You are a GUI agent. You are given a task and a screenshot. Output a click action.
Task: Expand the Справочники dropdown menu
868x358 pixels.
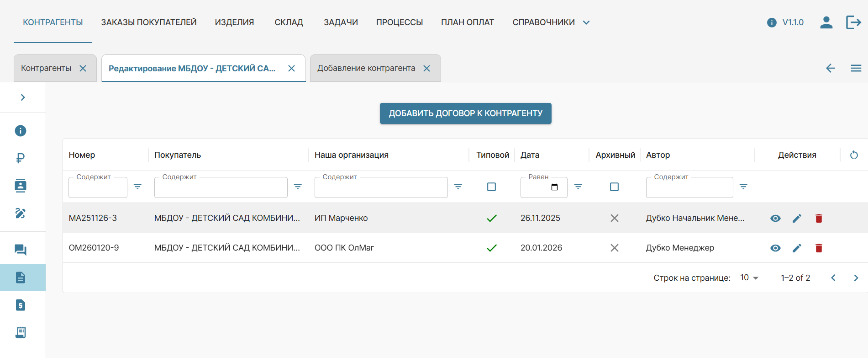[x=551, y=22]
